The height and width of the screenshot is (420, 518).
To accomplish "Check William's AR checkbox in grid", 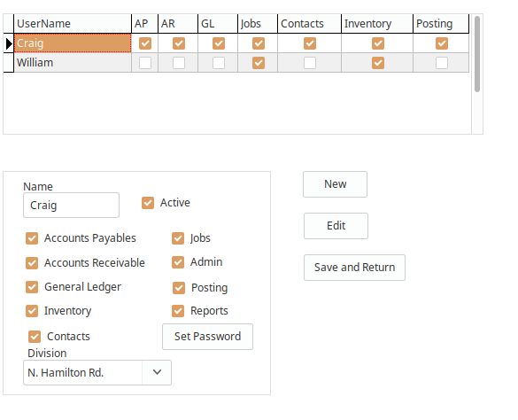I will pyautogui.click(x=179, y=63).
